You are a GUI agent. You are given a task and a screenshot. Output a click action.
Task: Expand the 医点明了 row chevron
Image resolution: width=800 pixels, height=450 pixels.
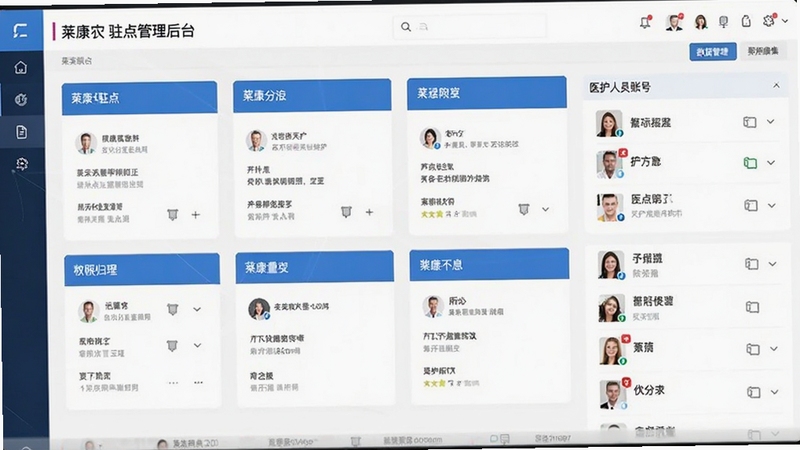(772, 206)
